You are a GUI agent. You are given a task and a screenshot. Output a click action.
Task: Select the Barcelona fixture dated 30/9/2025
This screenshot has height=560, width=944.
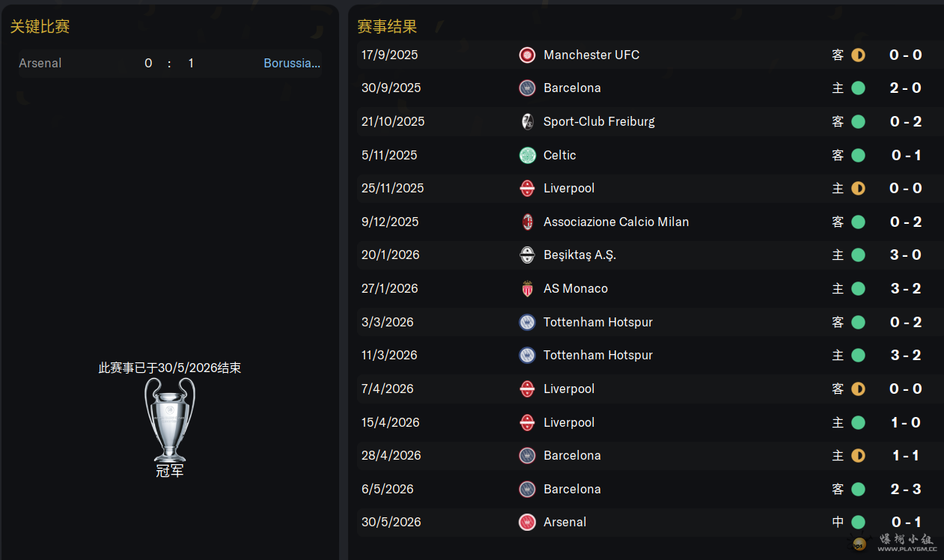coord(646,88)
